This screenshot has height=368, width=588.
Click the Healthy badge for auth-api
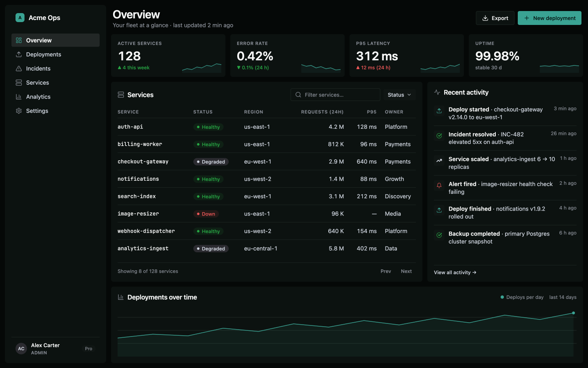coord(208,127)
